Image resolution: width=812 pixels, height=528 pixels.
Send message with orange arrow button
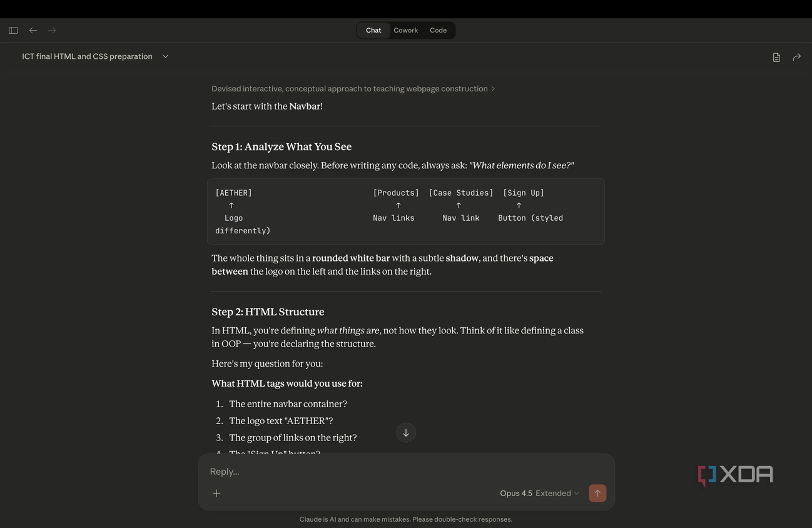click(x=597, y=493)
